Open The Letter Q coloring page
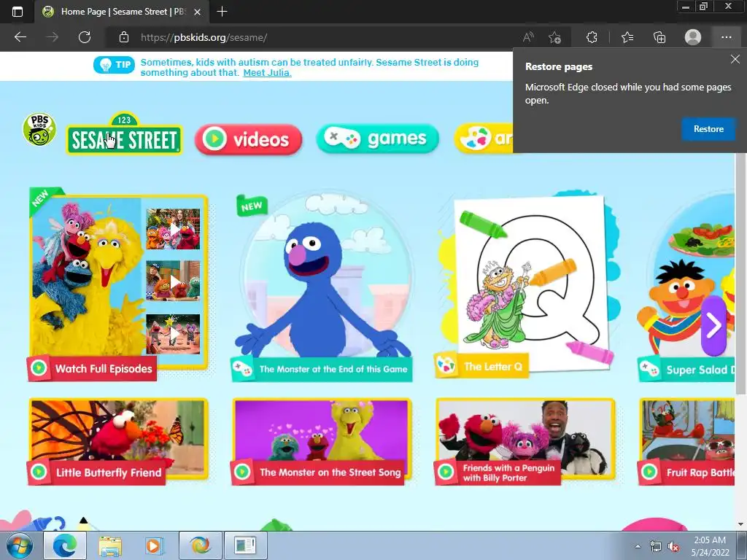 pos(527,286)
